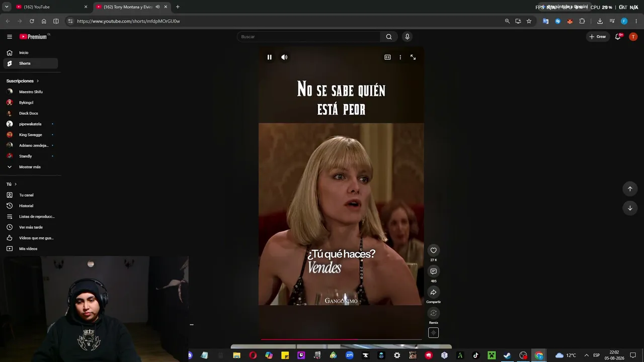Open Mis videos
This screenshot has height=362, width=644.
point(31,249)
